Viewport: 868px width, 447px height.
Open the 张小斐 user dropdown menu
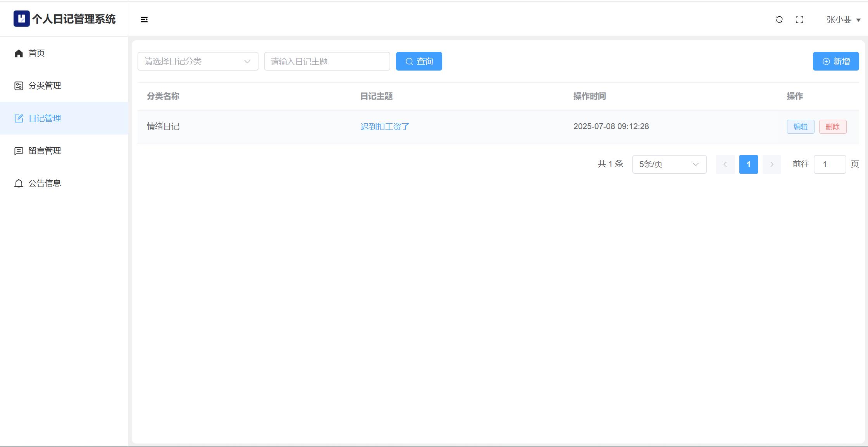[843, 19]
